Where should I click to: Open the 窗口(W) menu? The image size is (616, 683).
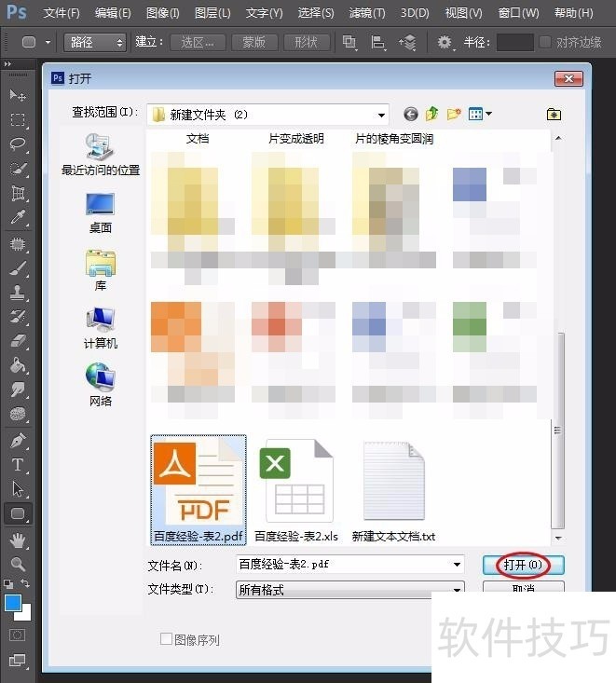(518, 13)
